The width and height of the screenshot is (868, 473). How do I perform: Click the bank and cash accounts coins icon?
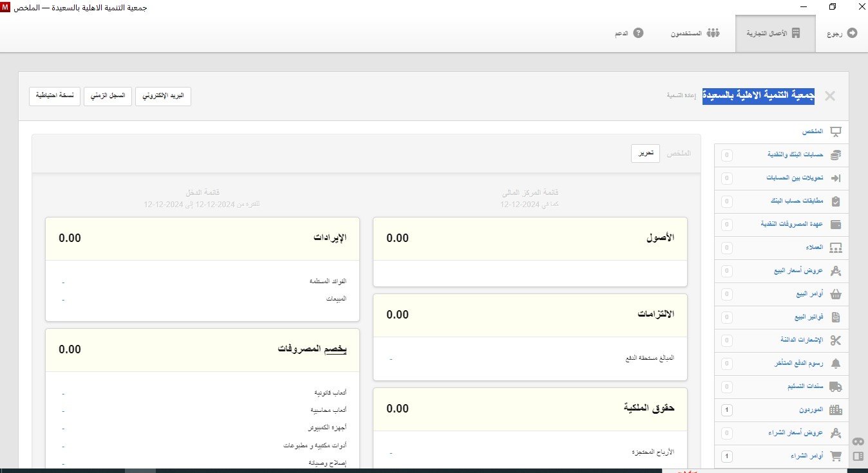[x=836, y=155]
